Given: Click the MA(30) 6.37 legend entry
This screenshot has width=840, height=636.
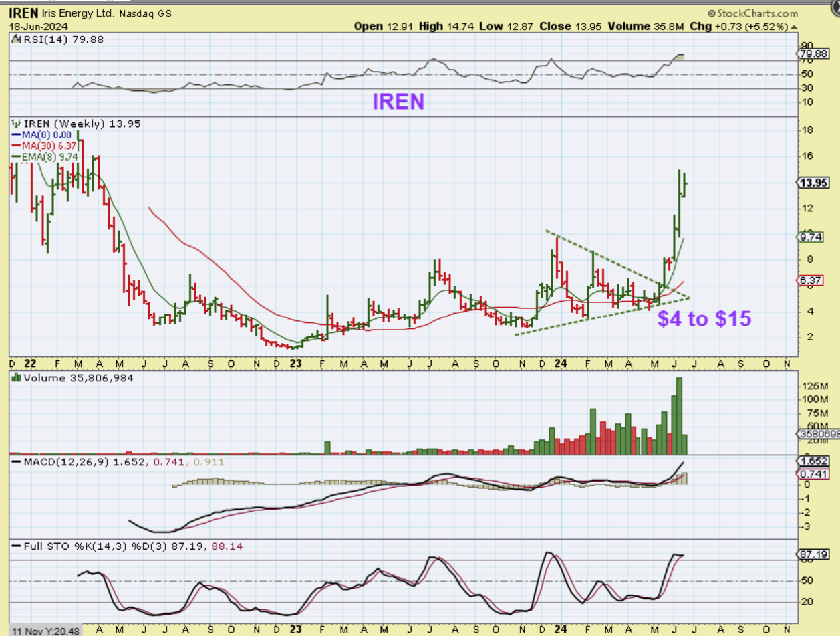Looking at the screenshot, I should click(44, 146).
